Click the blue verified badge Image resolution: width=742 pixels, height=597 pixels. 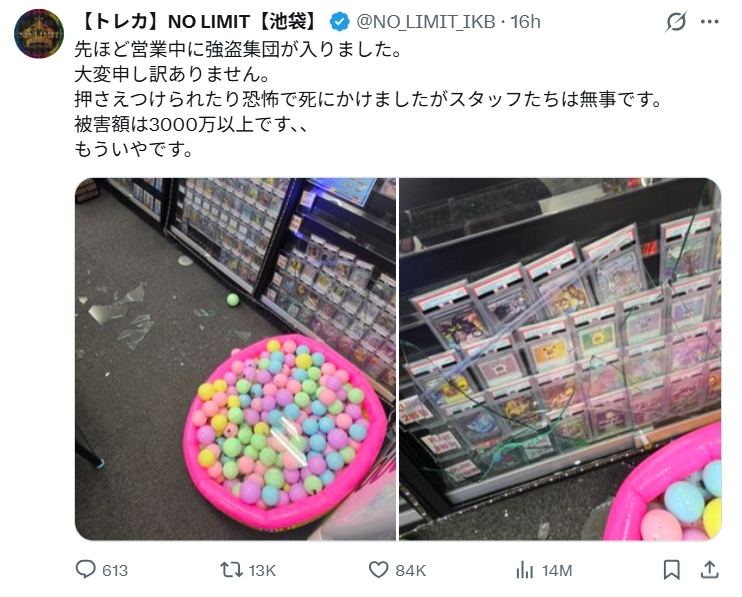pyautogui.click(x=339, y=22)
